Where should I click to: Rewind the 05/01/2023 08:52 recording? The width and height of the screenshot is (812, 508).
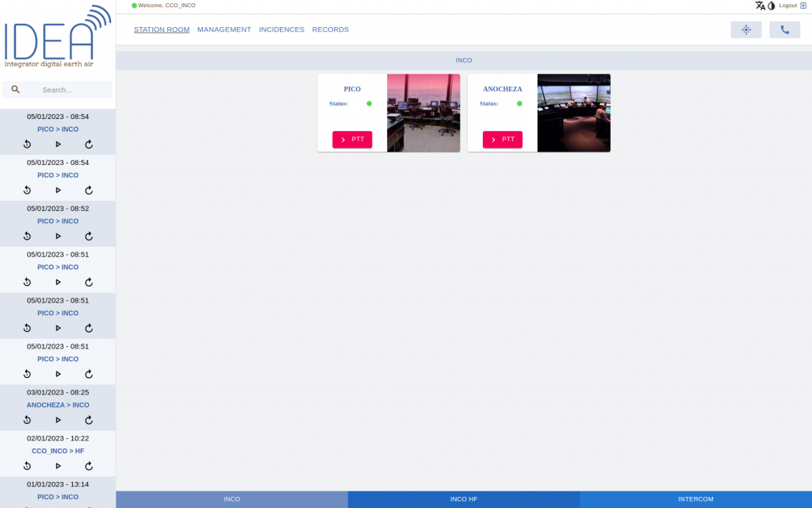tap(27, 236)
